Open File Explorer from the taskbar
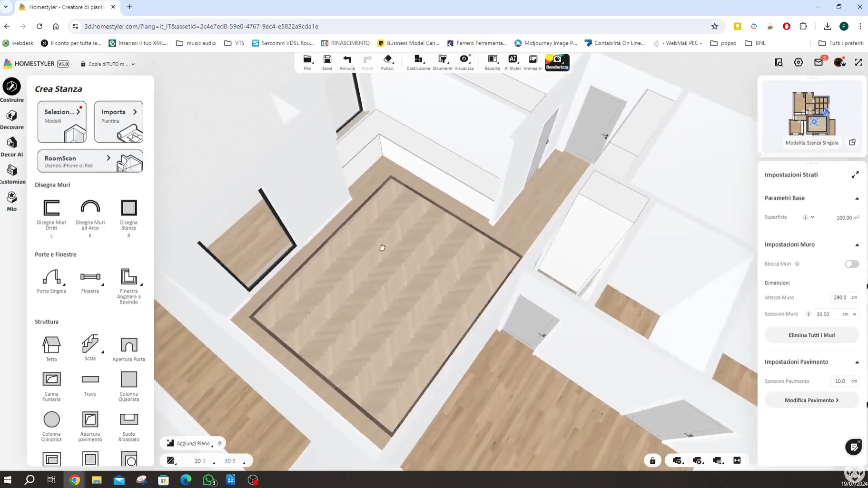Image resolution: width=868 pixels, height=488 pixels. click(x=97, y=480)
